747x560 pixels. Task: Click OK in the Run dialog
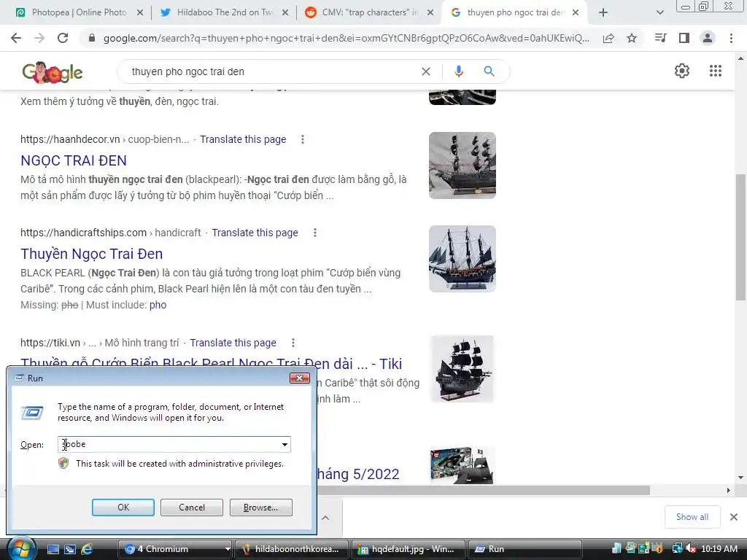[123, 507]
